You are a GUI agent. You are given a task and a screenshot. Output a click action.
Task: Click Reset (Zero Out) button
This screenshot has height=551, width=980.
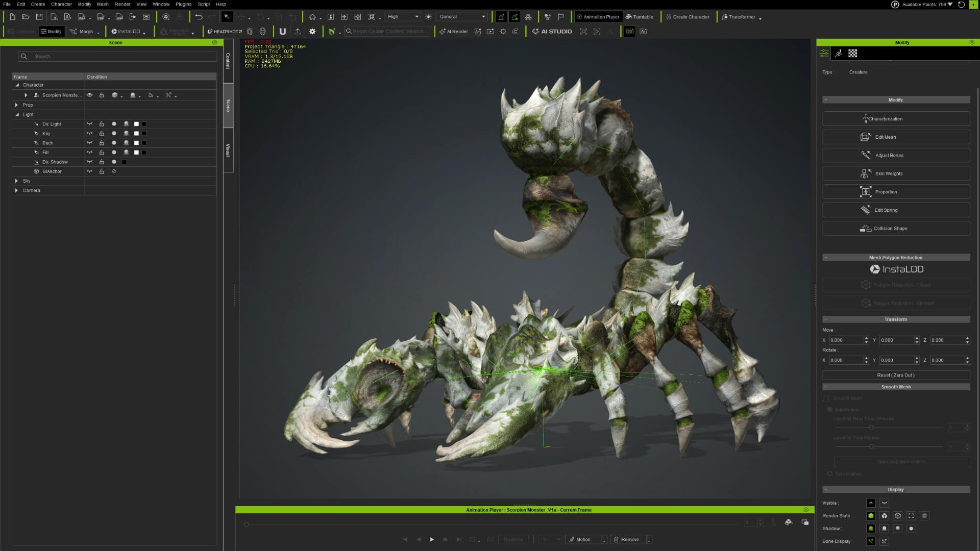[x=896, y=375]
